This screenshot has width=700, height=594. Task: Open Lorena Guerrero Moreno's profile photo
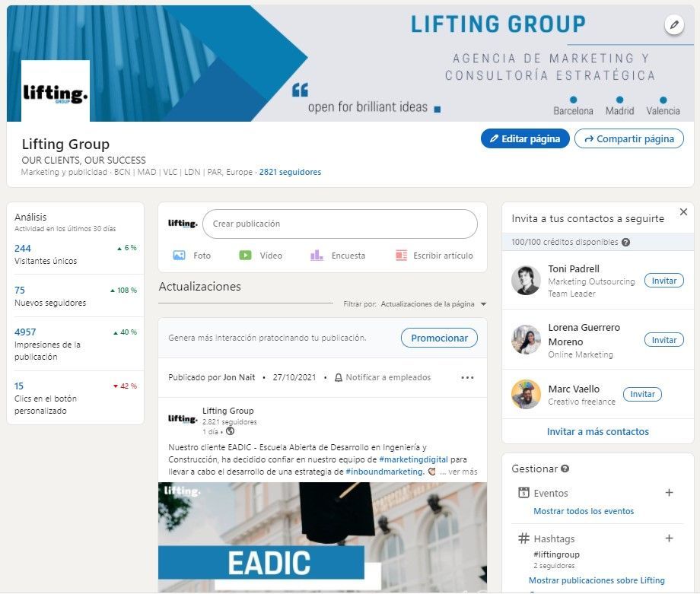pyautogui.click(x=526, y=340)
